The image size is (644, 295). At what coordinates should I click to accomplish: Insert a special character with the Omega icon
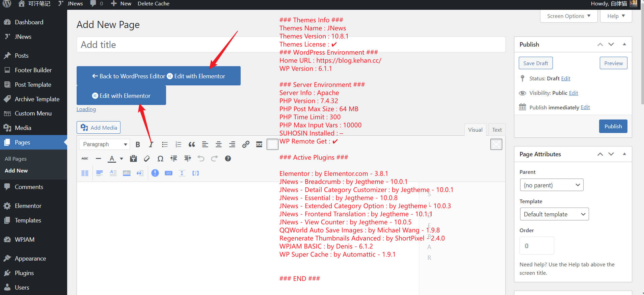160,159
